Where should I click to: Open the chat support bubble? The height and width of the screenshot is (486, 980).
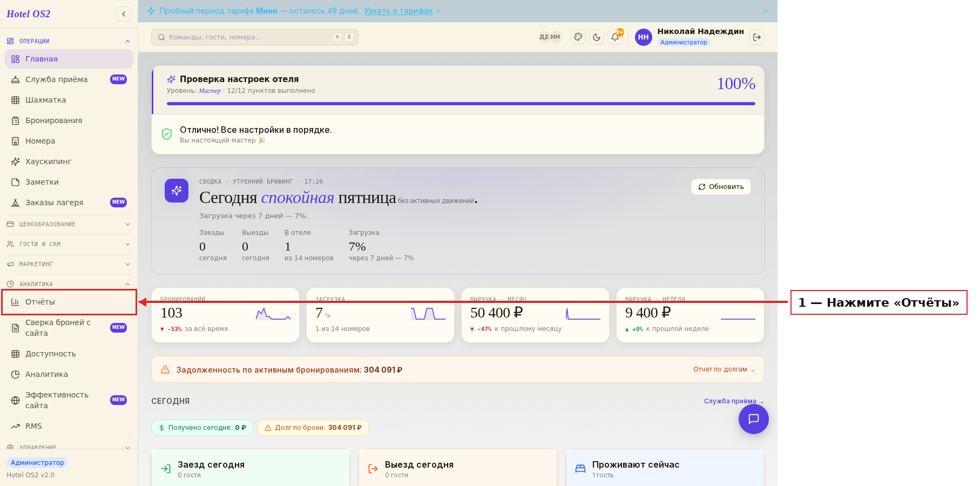754,419
